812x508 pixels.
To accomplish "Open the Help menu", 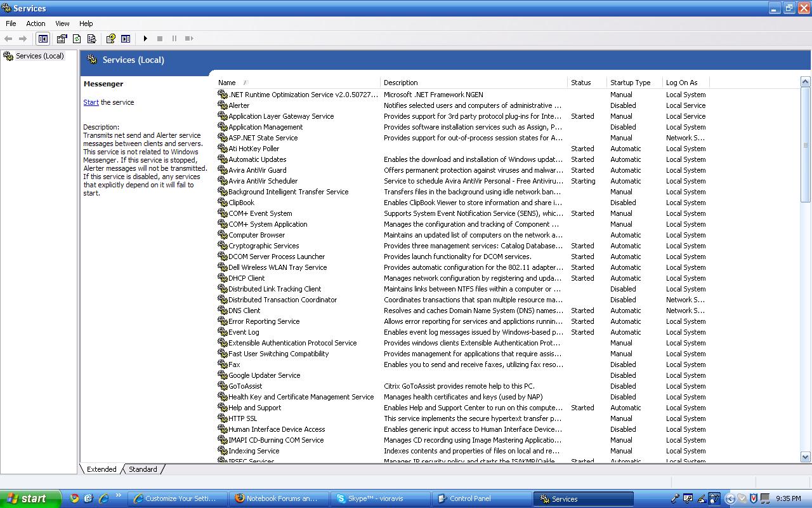I will (86, 23).
